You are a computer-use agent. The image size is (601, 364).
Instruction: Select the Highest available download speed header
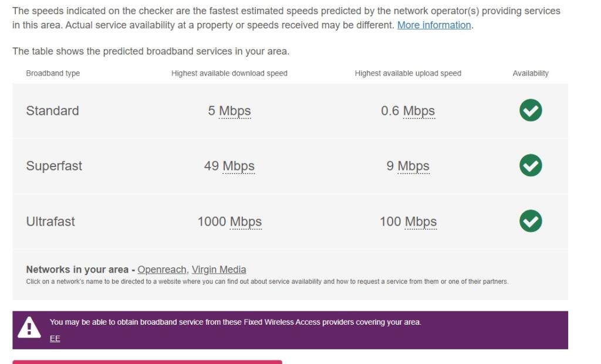[229, 73]
